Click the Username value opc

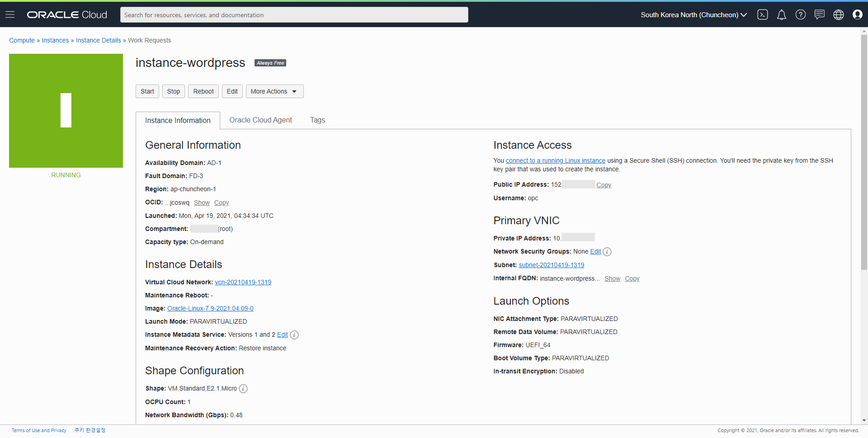(x=533, y=198)
